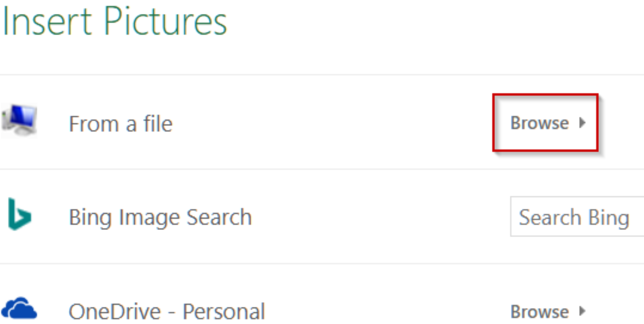This screenshot has width=644, height=324.
Task: Open Browse for OneDrive - Personal
Action: pyautogui.click(x=540, y=311)
